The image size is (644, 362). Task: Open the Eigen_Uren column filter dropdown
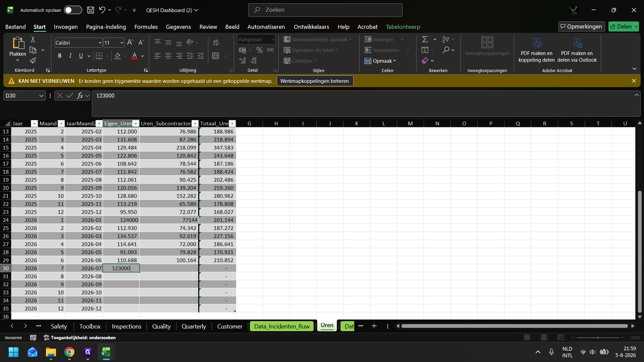136,124
